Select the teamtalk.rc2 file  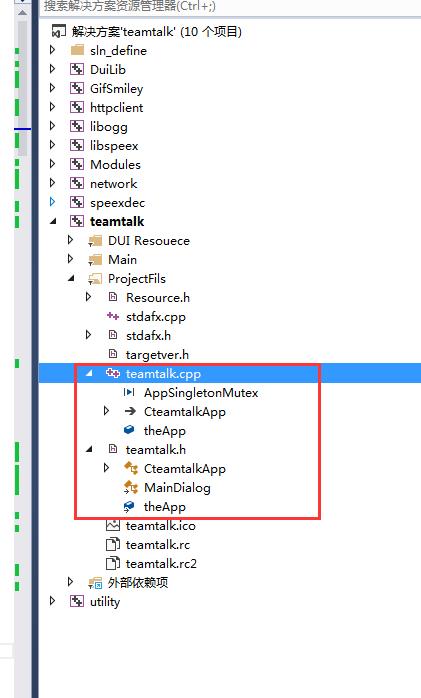(x=161, y=564)
